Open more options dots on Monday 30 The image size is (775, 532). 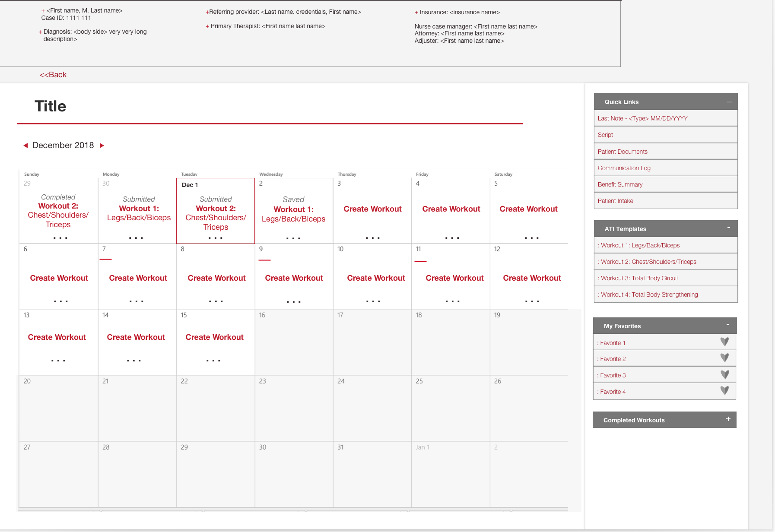tap(136, 238)
